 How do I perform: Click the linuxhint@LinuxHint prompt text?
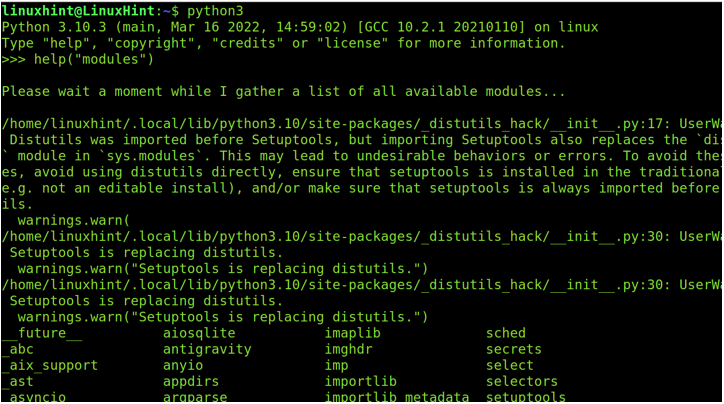(x=78, y=11)
